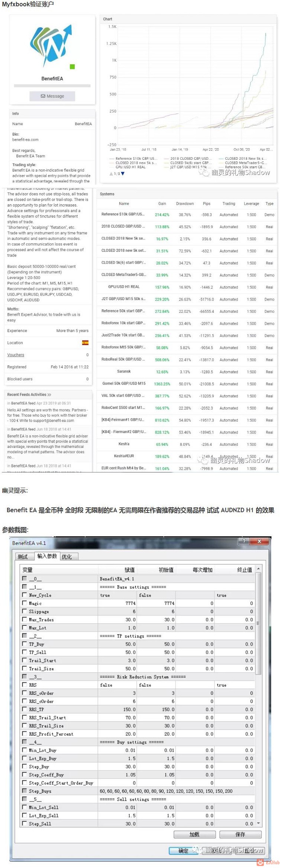The width and height of the screenshot is (283, 868).
Task: Go to next chart legend page arrow
Action: pyautogui.click(x=123, y=173)
